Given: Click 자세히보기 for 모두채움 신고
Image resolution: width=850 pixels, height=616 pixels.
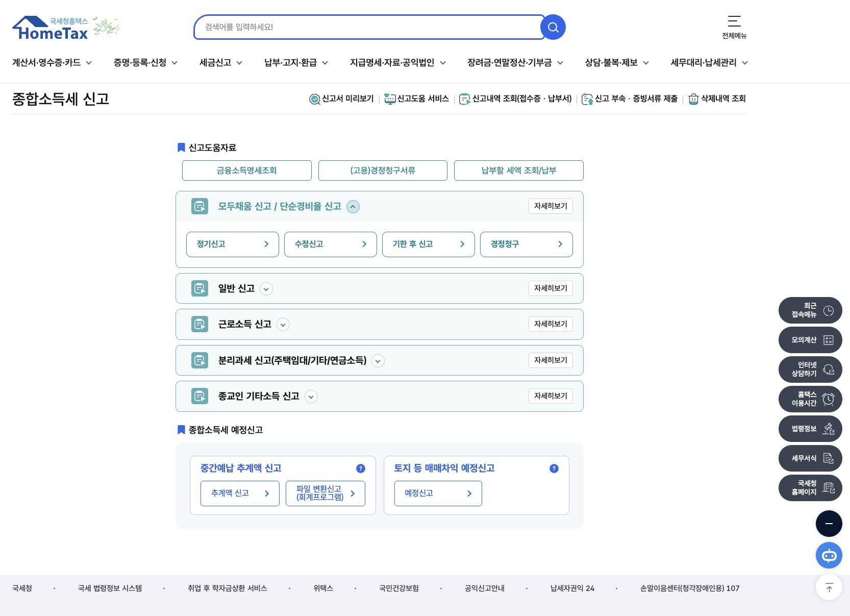Looking at the screenshot, I should (x=551, y=206).
